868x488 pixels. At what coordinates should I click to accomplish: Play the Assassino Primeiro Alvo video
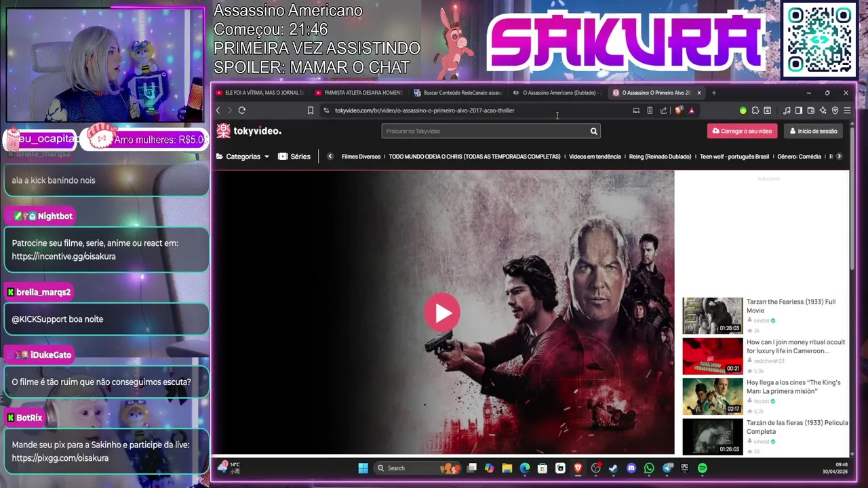(442, 312)
